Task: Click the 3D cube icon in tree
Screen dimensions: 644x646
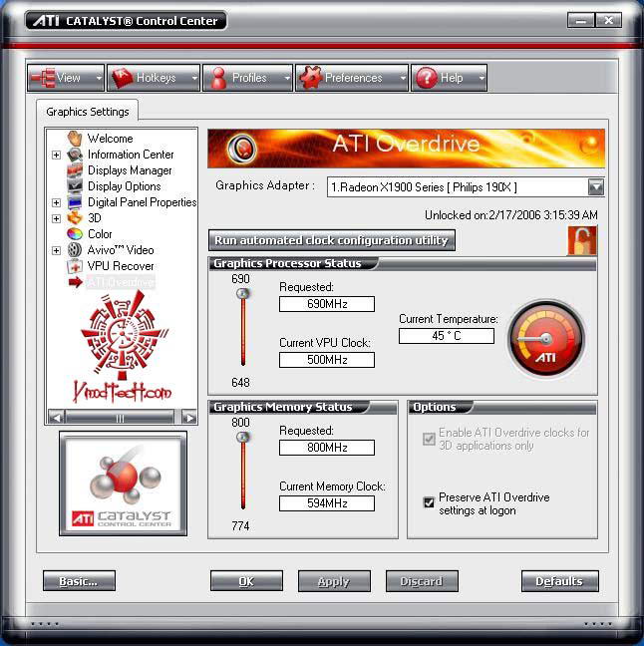Action: pos(75,218)
